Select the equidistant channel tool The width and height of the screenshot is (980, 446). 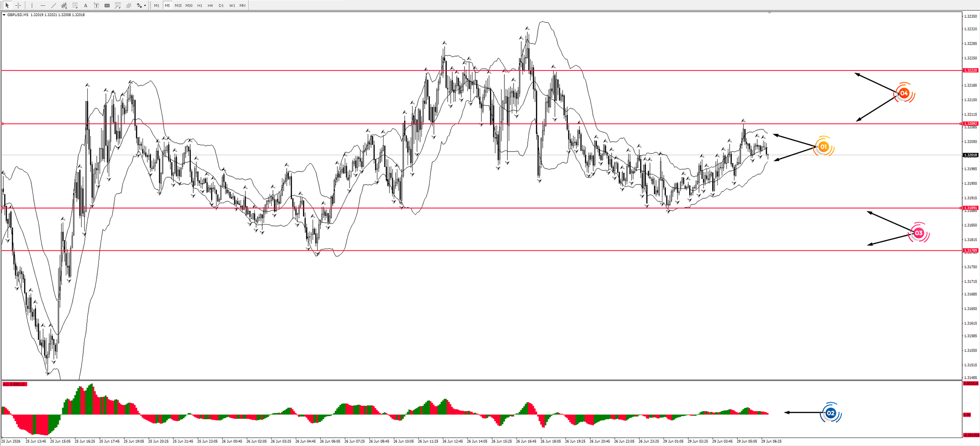tap(64, 5)
